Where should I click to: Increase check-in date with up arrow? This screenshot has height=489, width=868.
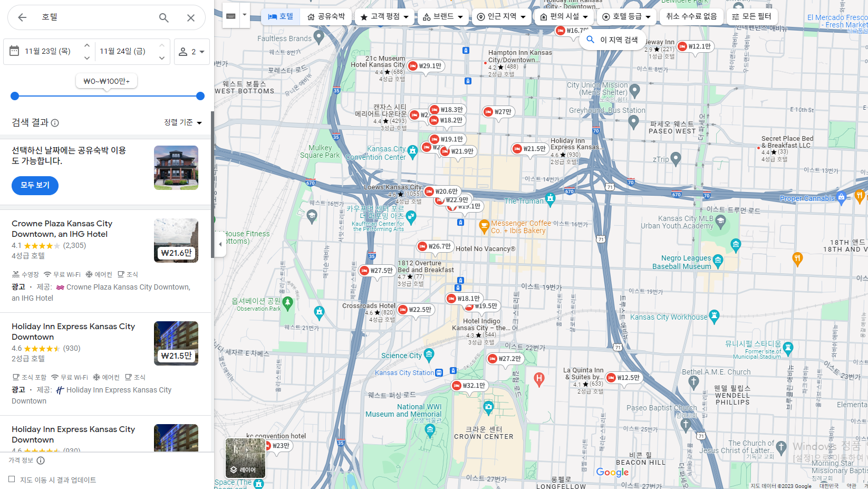coord(87,45)
